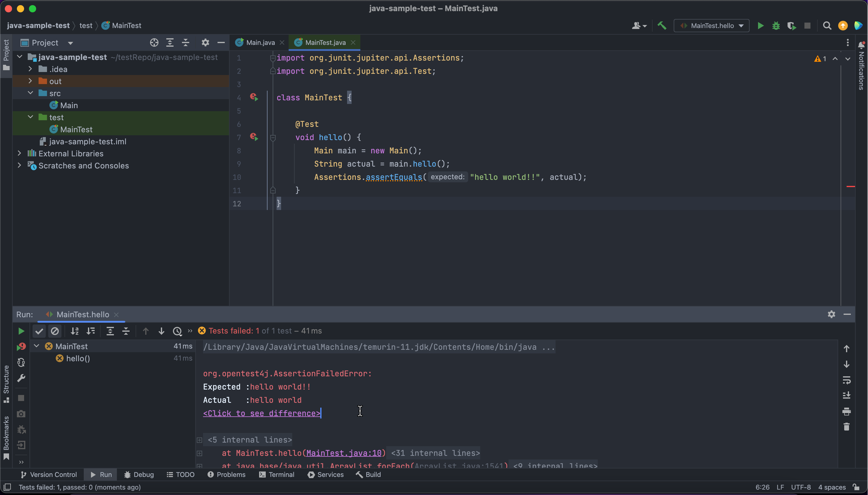Toggle Show Passed tests checkmark button

pyautogui.click(x=39, y=331)
